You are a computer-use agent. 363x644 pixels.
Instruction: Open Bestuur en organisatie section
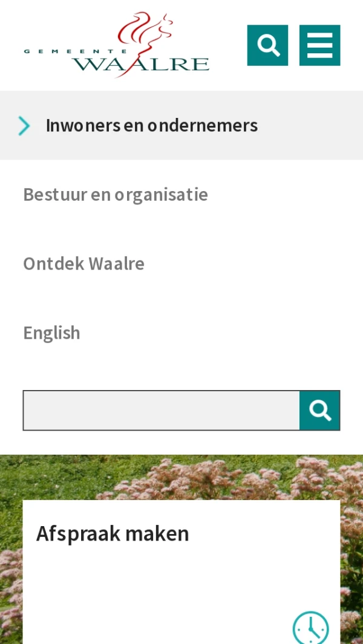(x=116, y=194)
